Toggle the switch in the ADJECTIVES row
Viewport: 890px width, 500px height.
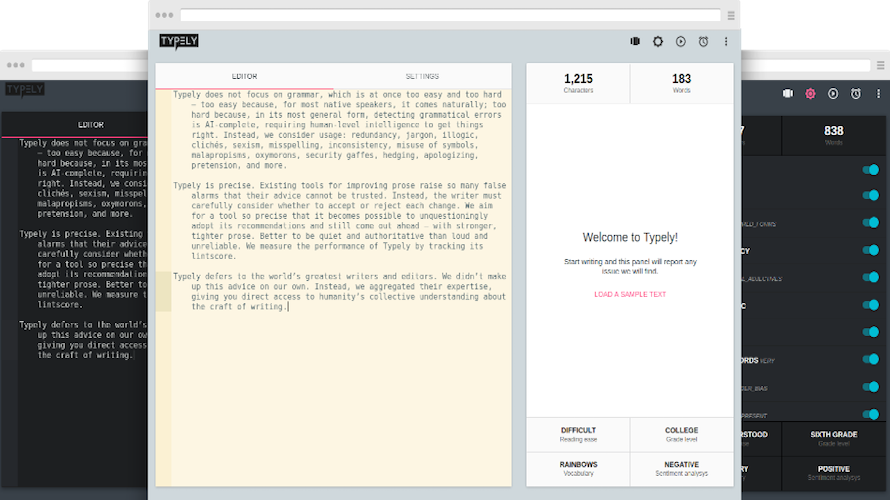coord(871,278)
